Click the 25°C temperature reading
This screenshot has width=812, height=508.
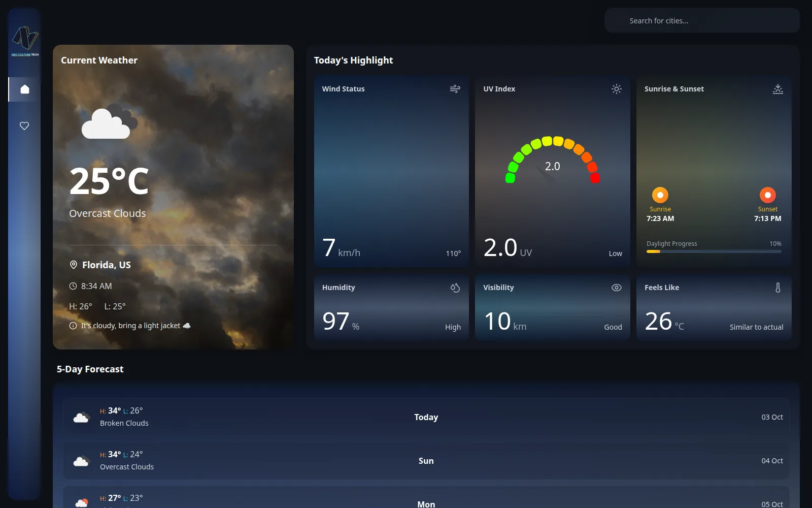tap(109, 181)
